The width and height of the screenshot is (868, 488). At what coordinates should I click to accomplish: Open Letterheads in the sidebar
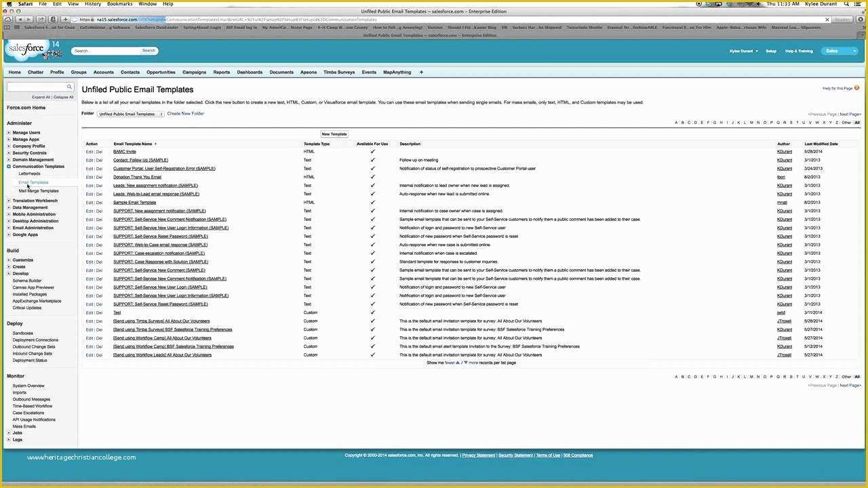pos(29,174)
